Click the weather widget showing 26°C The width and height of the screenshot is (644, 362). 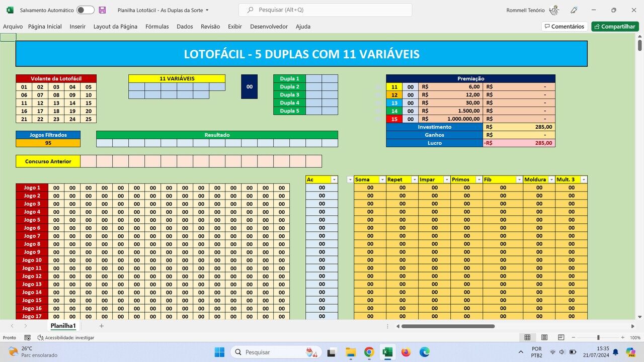point(33,352)
